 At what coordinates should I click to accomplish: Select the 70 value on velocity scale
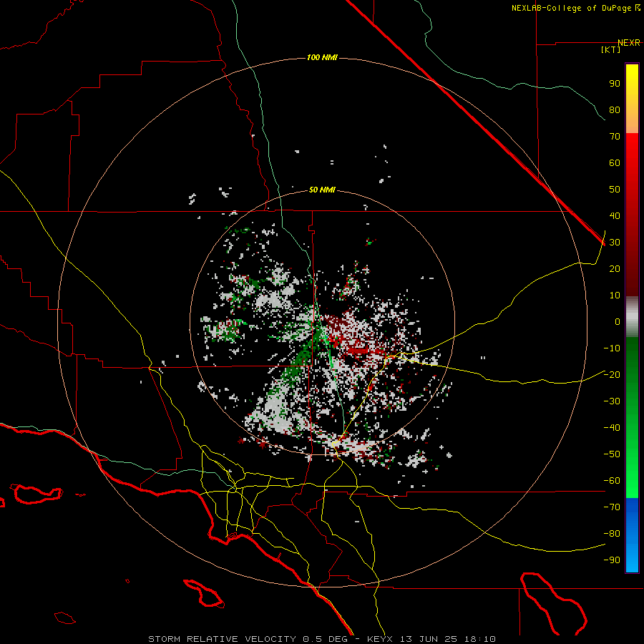[x=615, y=137]
